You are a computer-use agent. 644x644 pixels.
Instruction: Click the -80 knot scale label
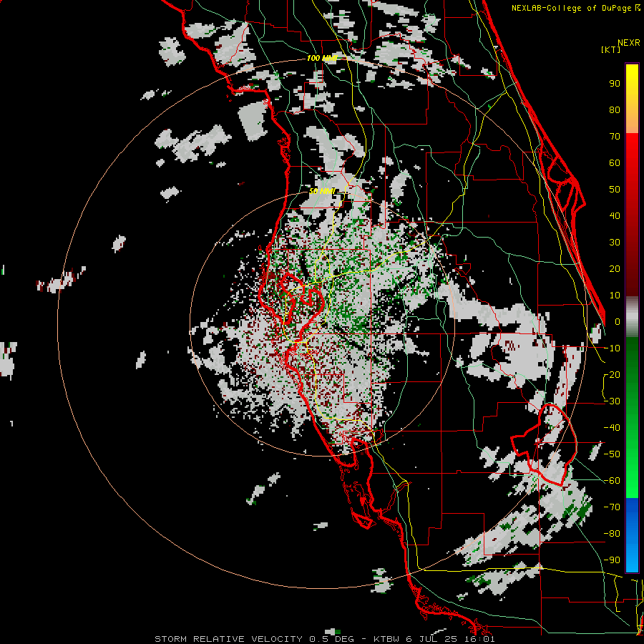612,534
